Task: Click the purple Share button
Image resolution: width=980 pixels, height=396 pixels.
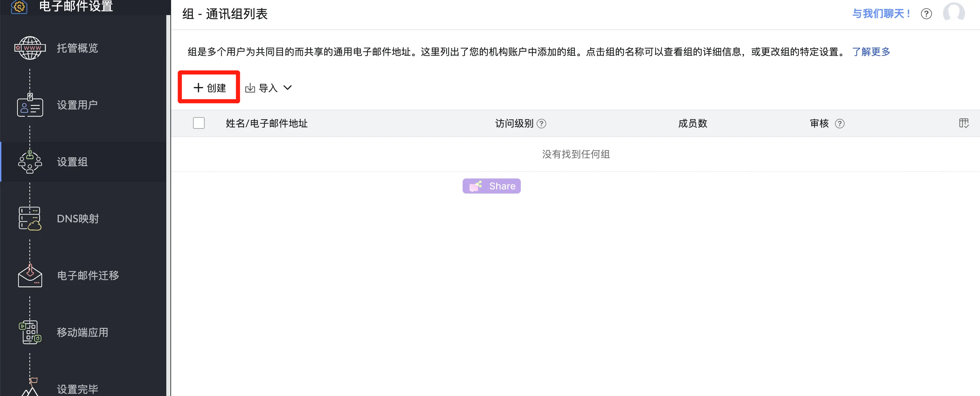Action: [x=491, y=186]
